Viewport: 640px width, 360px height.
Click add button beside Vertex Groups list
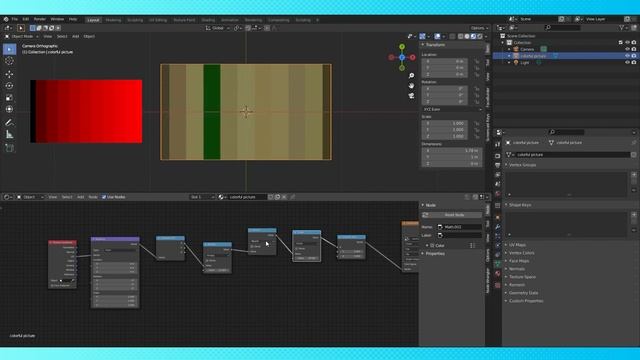(634, 175)
